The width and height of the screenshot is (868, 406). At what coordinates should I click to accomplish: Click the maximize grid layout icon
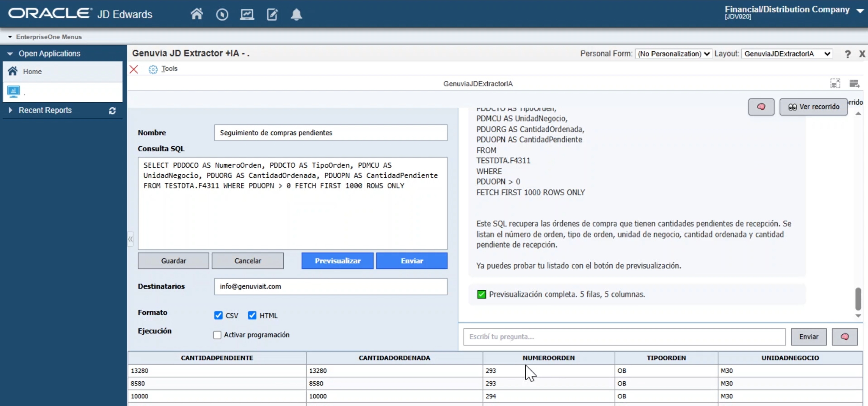[x=835, y=83]
